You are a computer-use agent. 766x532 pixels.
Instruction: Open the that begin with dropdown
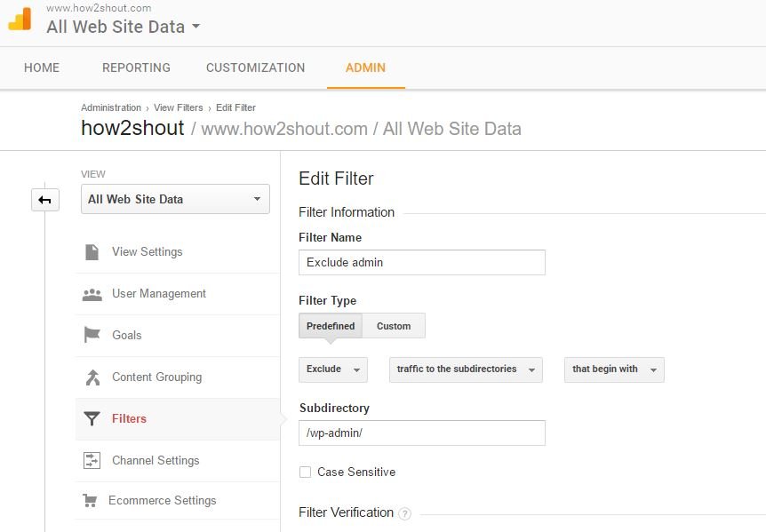pos(613,369)
